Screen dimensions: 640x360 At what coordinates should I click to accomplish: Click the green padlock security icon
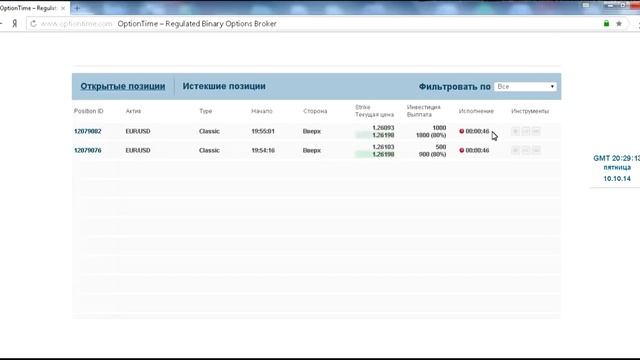(x=607, y=24)
